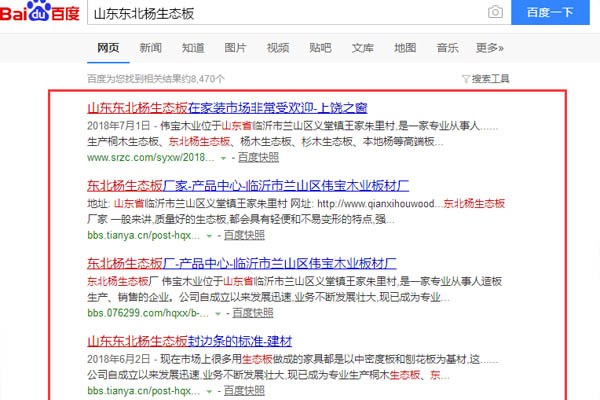Expand arrow beside bbs.tianya.cn under 封边条的标准 result
This screenshot has width=600, height=400.
(209, 392)
